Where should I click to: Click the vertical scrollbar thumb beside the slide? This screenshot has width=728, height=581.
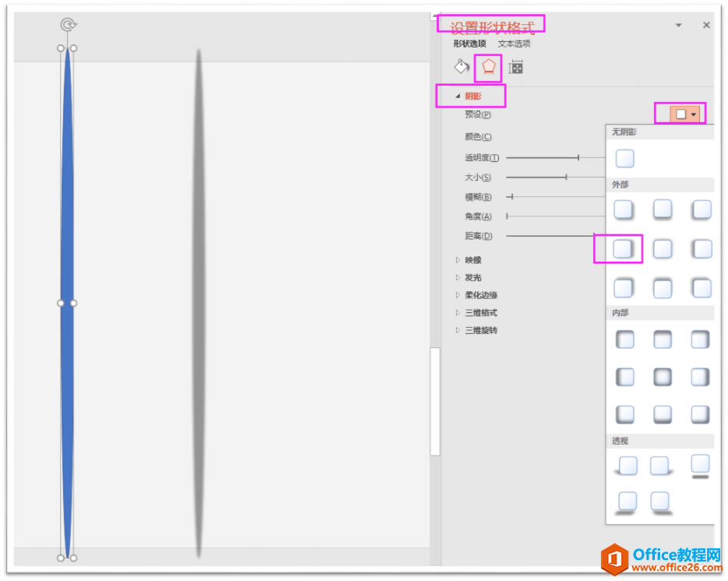[435, 402]
